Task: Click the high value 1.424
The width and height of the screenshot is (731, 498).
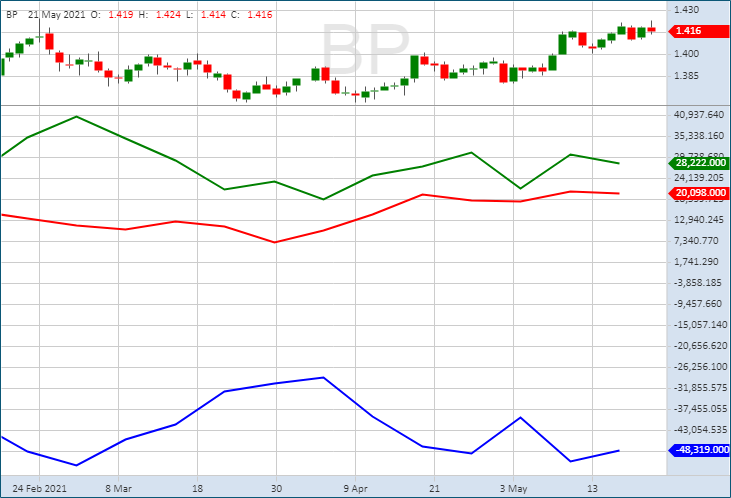Action: click(168, 14)
